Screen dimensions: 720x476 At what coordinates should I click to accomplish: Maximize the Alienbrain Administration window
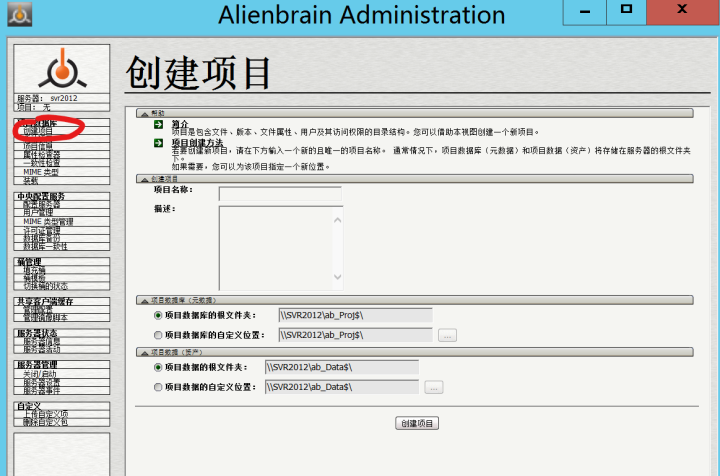tap(626, 12)
